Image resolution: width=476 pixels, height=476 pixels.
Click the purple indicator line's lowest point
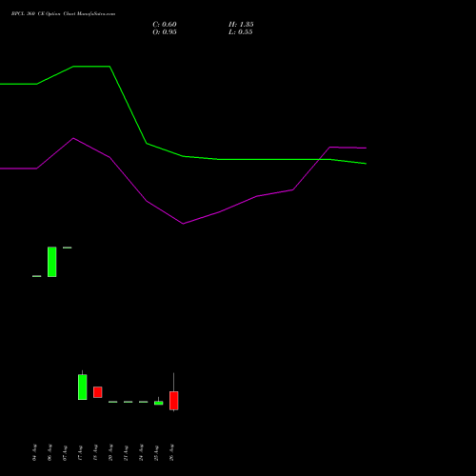183,224
